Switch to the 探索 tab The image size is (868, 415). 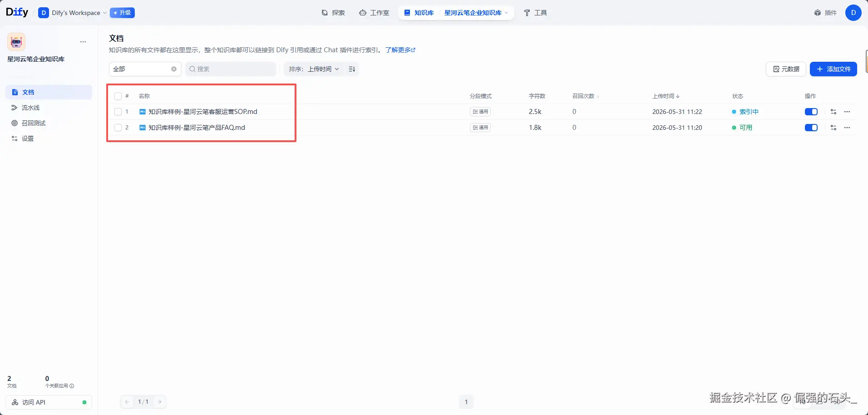333,13
